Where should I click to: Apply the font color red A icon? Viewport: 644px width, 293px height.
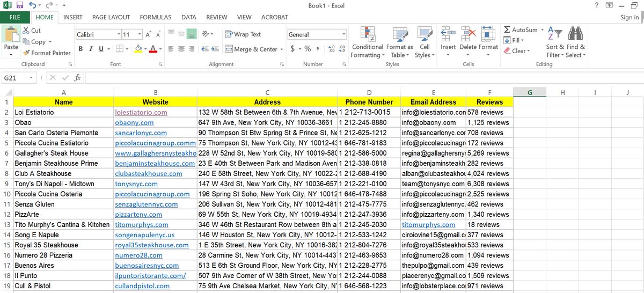pyautogui.click(x=153, y=49)
